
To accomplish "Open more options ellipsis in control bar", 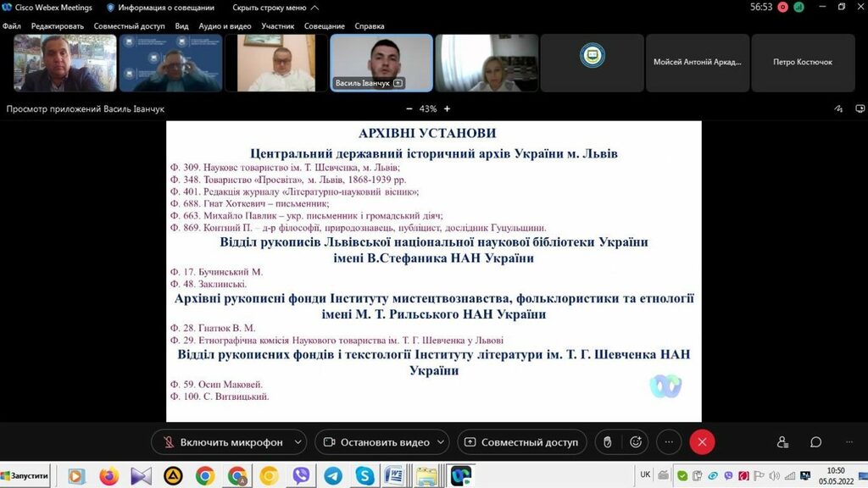I will 669,442.
